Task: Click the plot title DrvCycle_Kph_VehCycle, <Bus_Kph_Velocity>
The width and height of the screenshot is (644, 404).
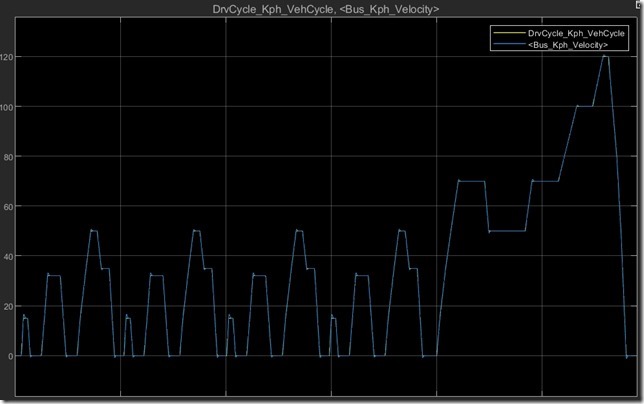Action: (x=326, y=9)
